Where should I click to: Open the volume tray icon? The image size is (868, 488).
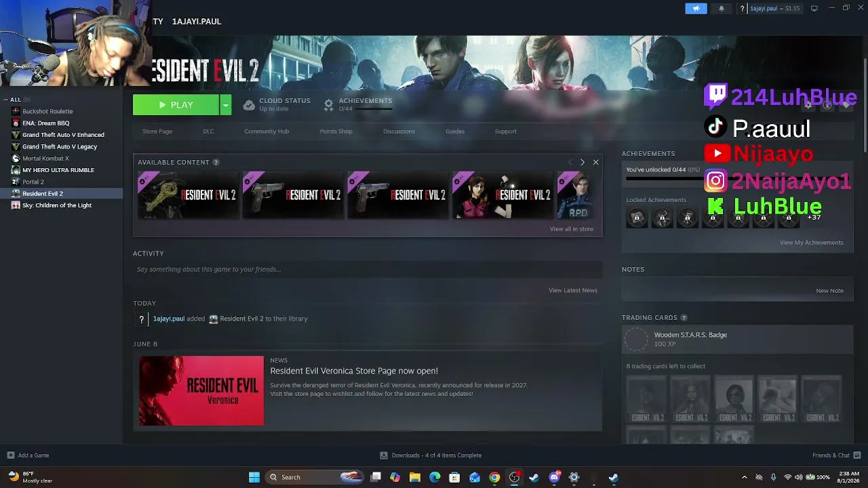(799, 477)
